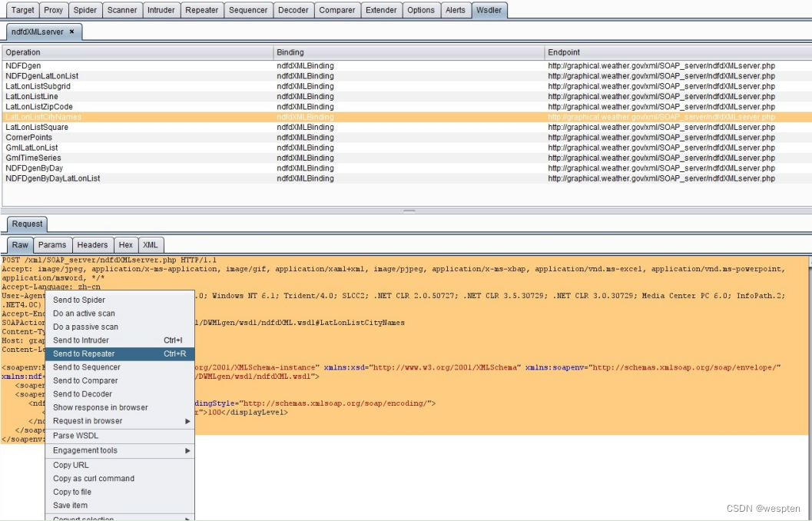Click Copy as curl command
The image size is (812, 521).
coord(93,479)
